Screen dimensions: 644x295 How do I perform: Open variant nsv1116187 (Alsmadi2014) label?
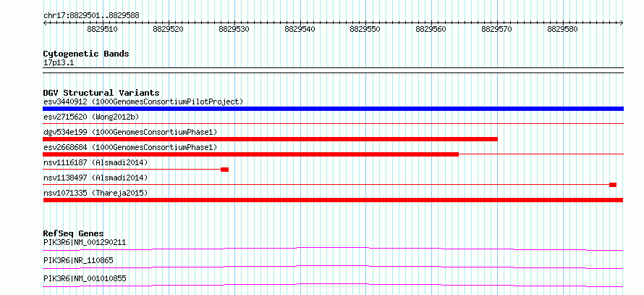point(96,162)
